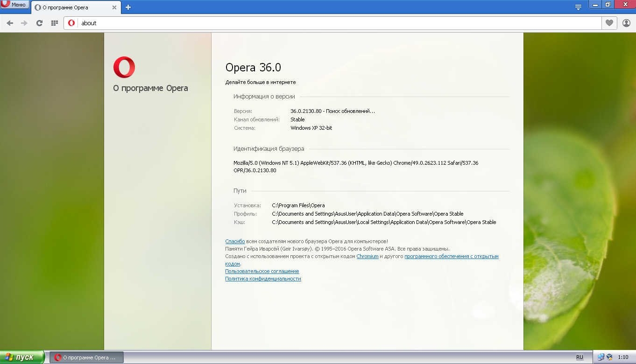Open Speed Dial grid icon
Viewport: 636px width, 364px height.
(54, 23)
